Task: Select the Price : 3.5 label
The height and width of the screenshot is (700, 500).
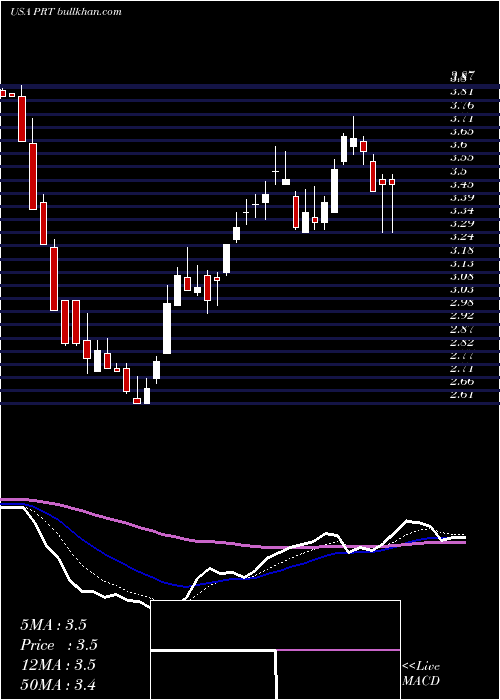Action: (x=59, y=645)
